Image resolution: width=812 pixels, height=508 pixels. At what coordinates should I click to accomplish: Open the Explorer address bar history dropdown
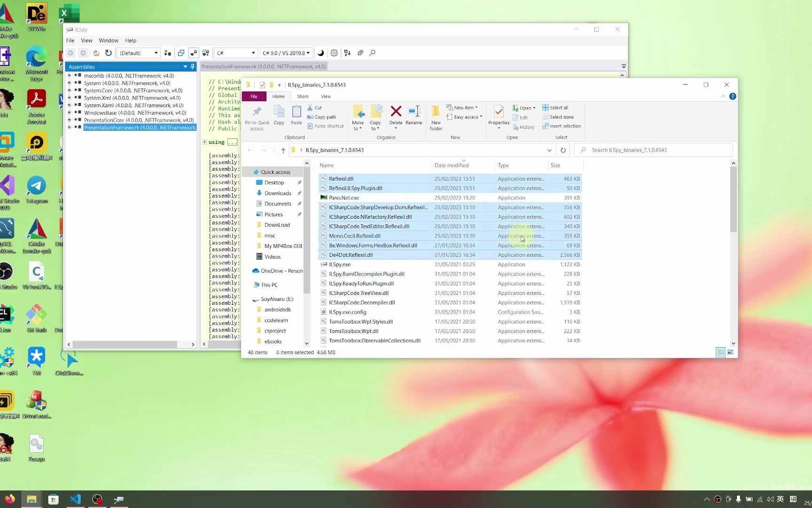(549, 151)
